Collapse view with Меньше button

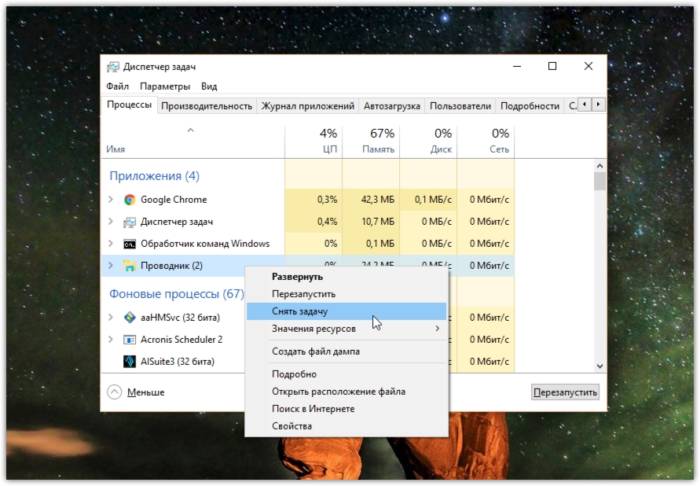pyautogui.click(x=136, y=392)
